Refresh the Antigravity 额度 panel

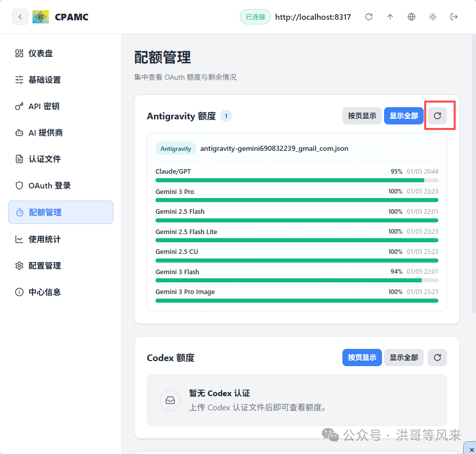click(437, 115)
